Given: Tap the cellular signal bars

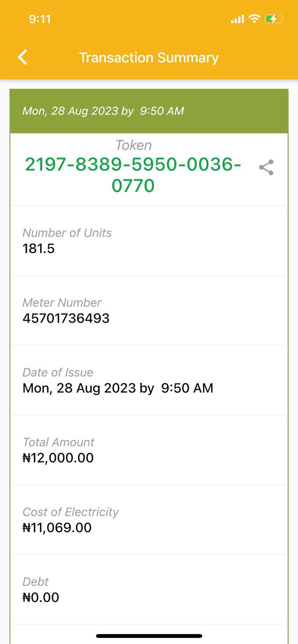Looking at the screenshot, I should click(x=237, y=19).
